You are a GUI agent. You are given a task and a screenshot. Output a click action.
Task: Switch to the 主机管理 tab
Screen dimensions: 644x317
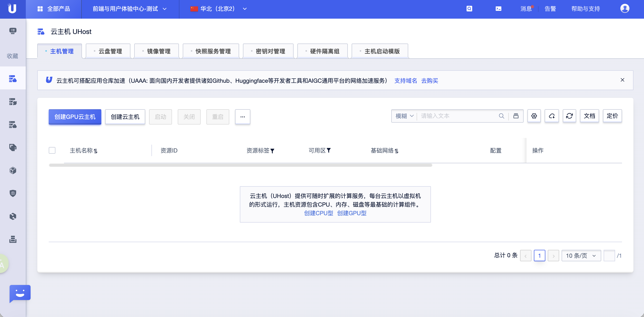[x=59, y=51]
